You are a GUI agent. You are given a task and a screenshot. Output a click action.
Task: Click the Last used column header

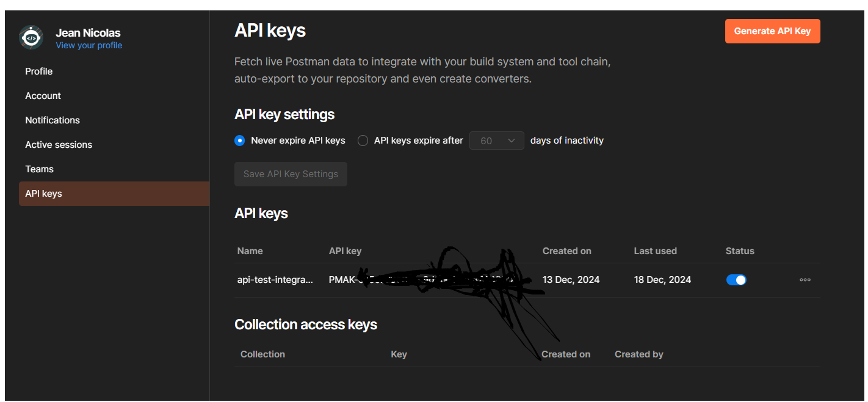point(656,251)
